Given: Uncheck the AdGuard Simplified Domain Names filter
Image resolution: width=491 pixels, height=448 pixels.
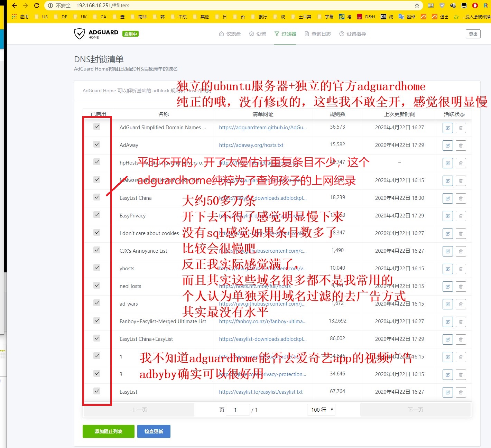Looking at the screenshot, I should pos(97,127).
